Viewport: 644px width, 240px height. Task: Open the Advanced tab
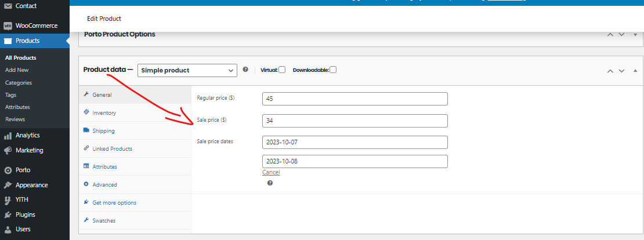click(135, 184)
